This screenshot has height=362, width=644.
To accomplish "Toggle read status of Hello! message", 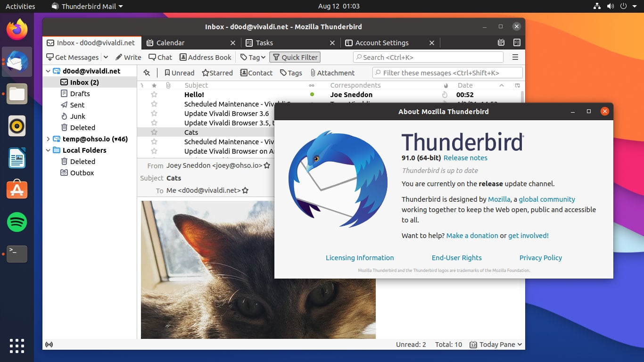I will coord(312,95).
